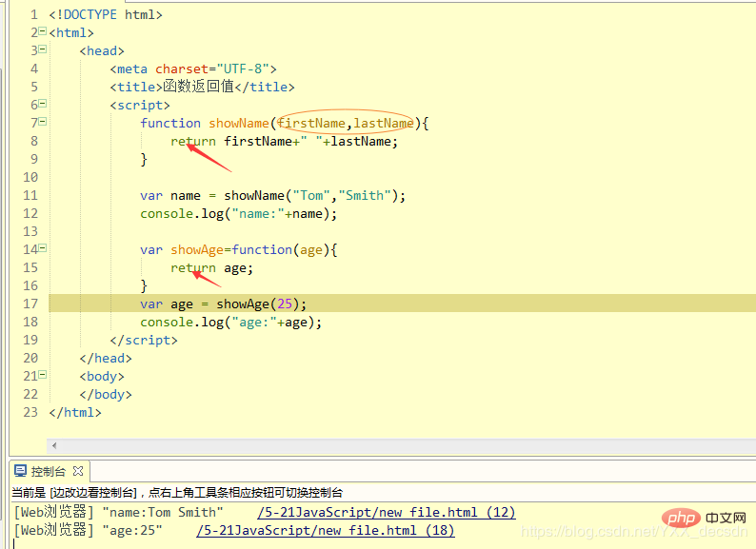Image resolution: width=756 pixels, height=549 pixels.
Task: Click line number 17 in the gutter
Action: click(30, 304)
